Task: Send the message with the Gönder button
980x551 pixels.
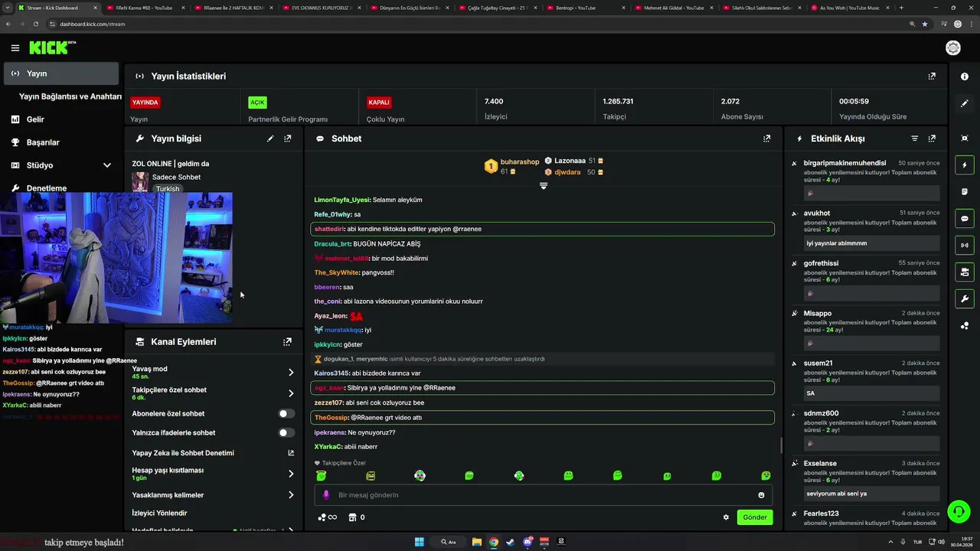Action: pyautogui.click(x=755, y=517)
